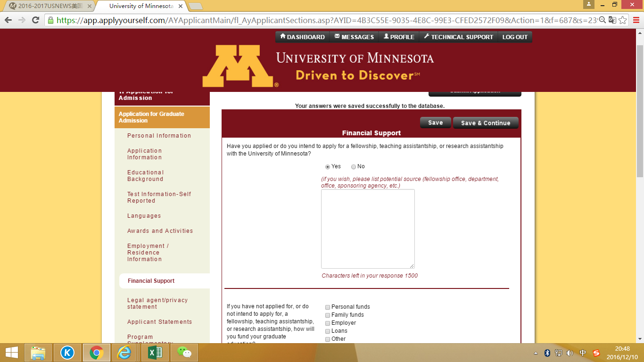Go to the Dashboard
Image resolution: width=644 pixels, height=362 pixels.
click(302, 37)
